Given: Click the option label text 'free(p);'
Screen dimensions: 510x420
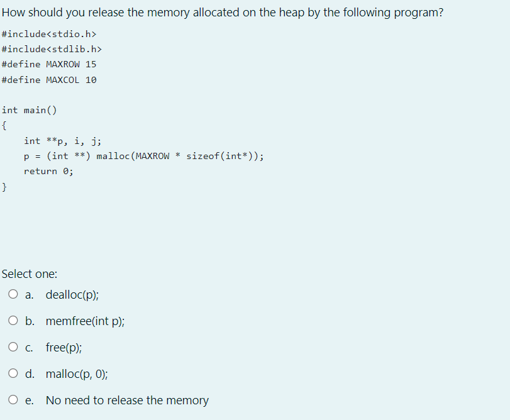Looking at the screenshot, I should pos(64,346).
